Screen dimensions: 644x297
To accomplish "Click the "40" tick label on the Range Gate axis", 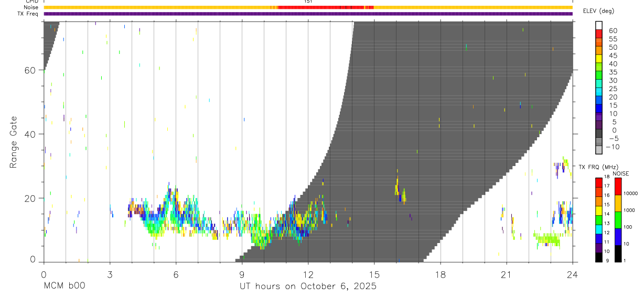I will 30,134.
